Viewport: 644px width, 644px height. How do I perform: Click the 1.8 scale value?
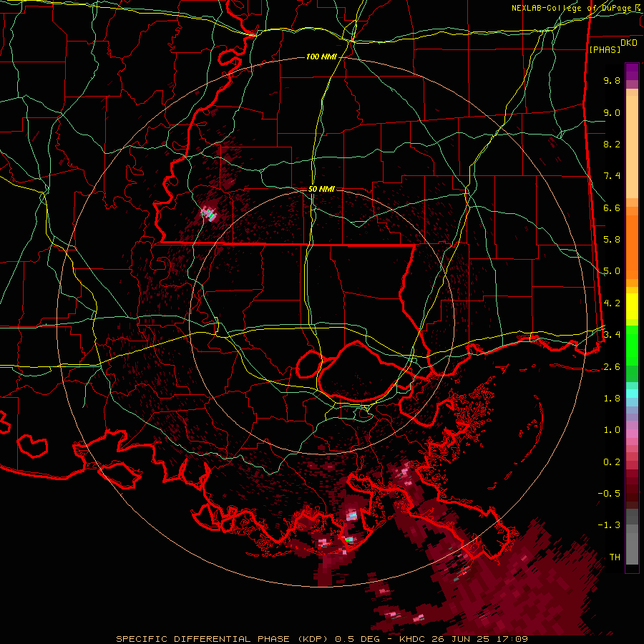click(x=612, y=399)
